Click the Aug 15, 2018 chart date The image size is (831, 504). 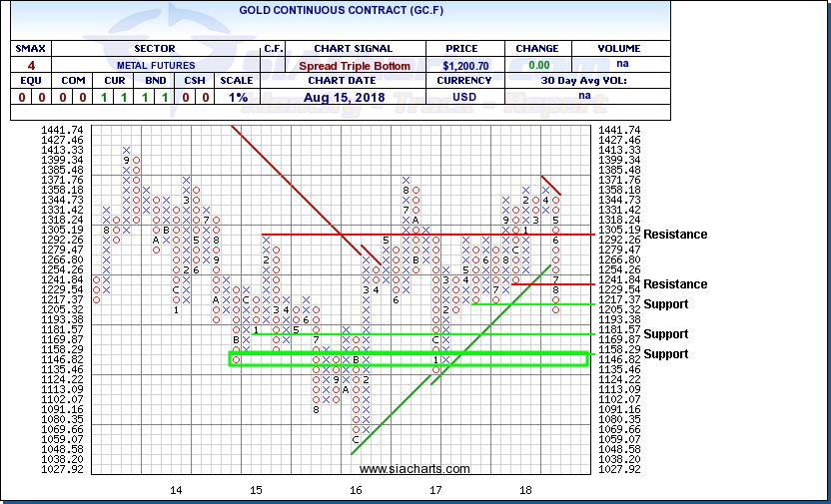(353, 99)
